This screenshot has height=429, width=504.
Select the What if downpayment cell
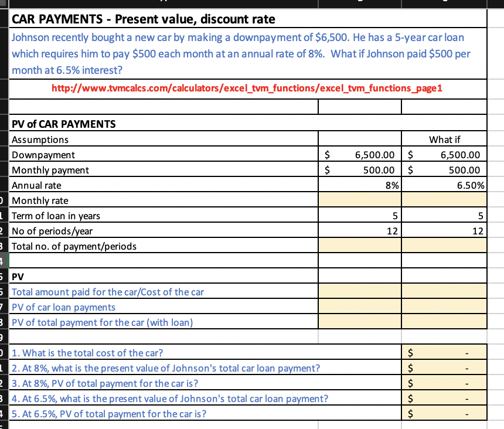tap(444, 154)
